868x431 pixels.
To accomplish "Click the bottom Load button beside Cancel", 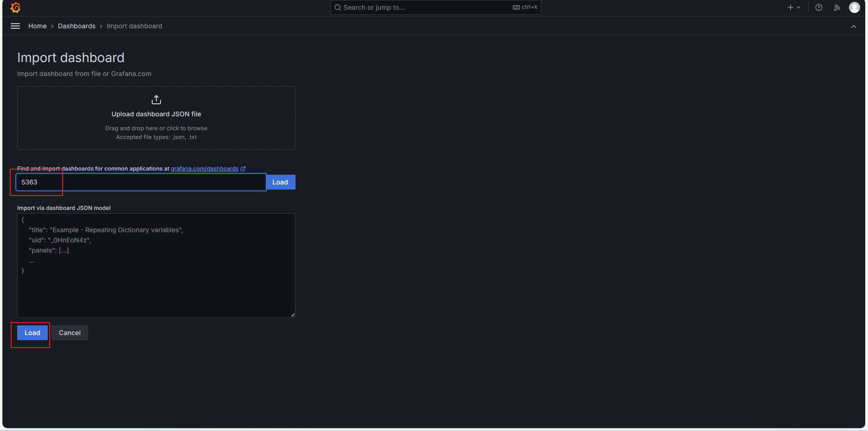I will [32, 333].
